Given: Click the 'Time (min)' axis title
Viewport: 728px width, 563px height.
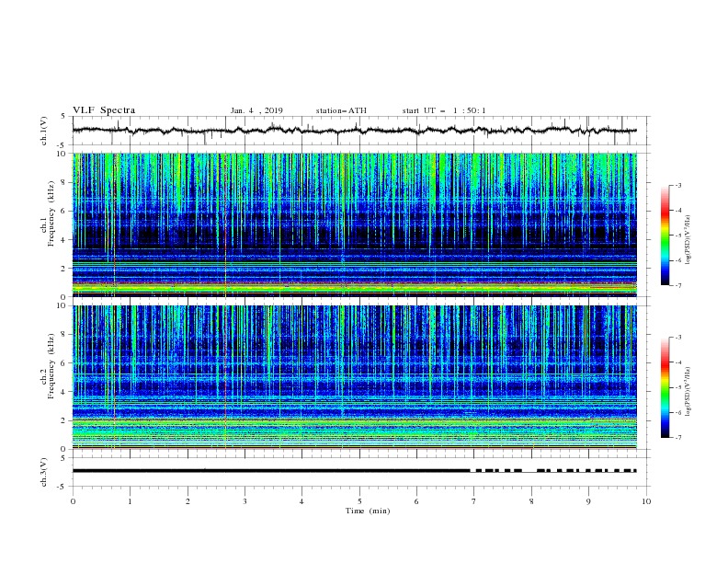Looking at the screenshot, I should click(x=368, y=511).
